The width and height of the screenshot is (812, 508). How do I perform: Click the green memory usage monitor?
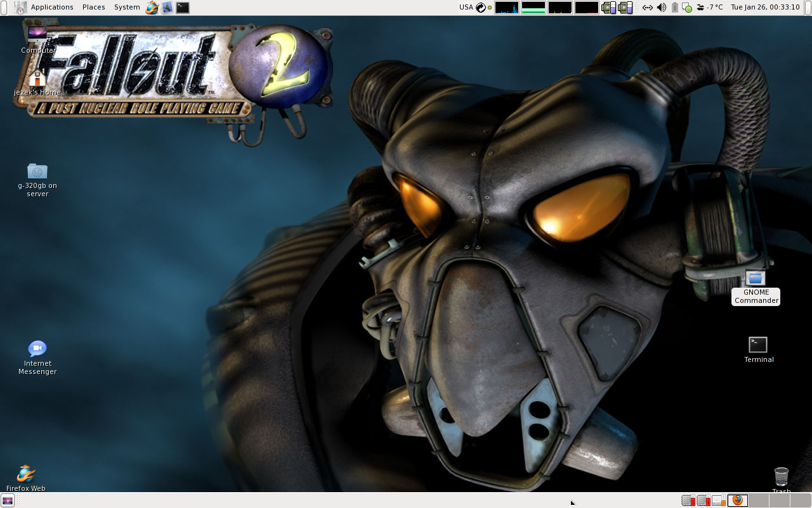click(534, 8)
